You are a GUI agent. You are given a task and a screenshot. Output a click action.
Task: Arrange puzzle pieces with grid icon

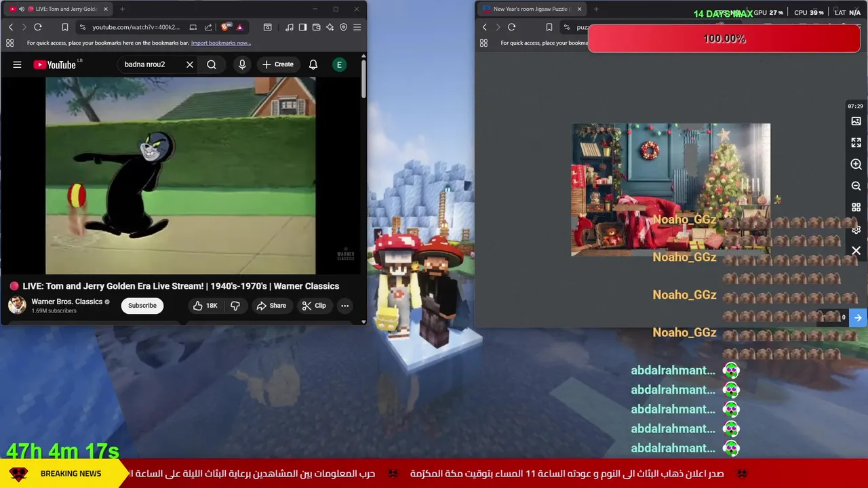pyautogui.click(x=856, y=207)
